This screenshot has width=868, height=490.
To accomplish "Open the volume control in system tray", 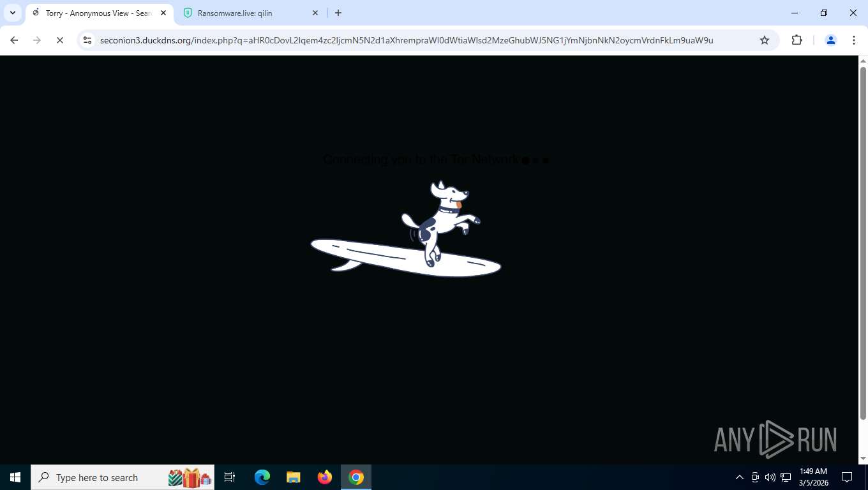I will (770, 477).
